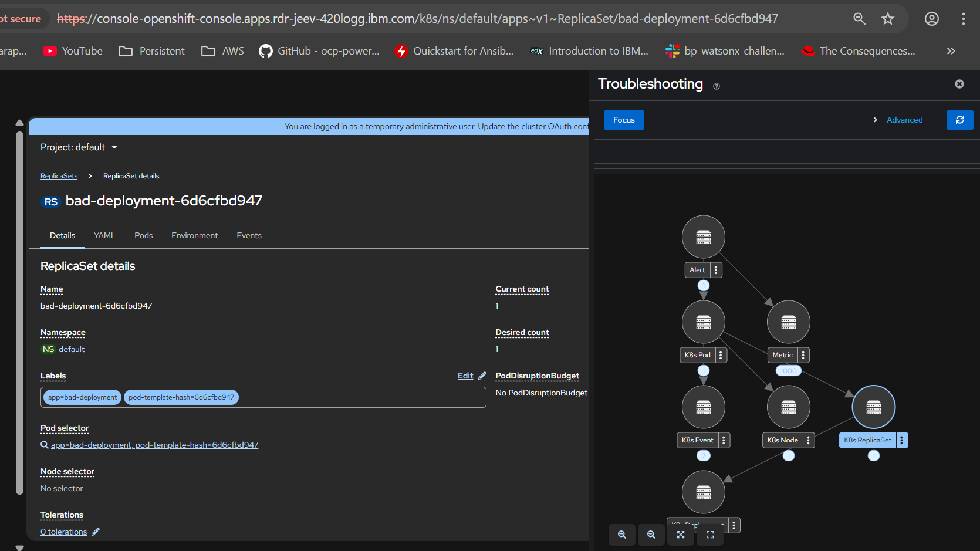
Task: Edit tolerations with the pencil icon
Action: 96,532
